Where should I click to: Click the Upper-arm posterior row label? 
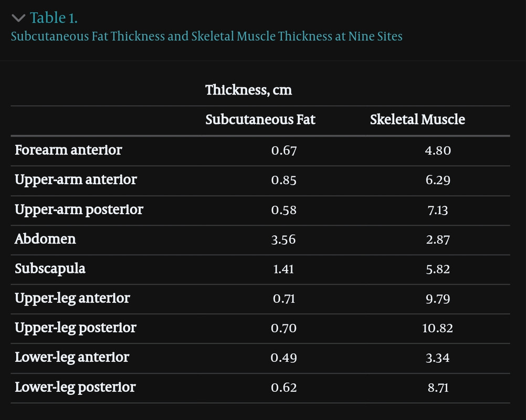coord(79,209)
